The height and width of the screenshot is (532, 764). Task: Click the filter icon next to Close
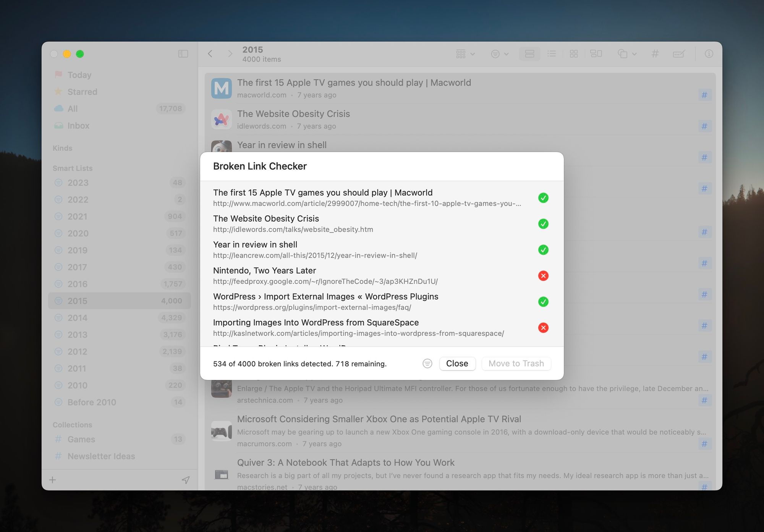click(427, 364)
